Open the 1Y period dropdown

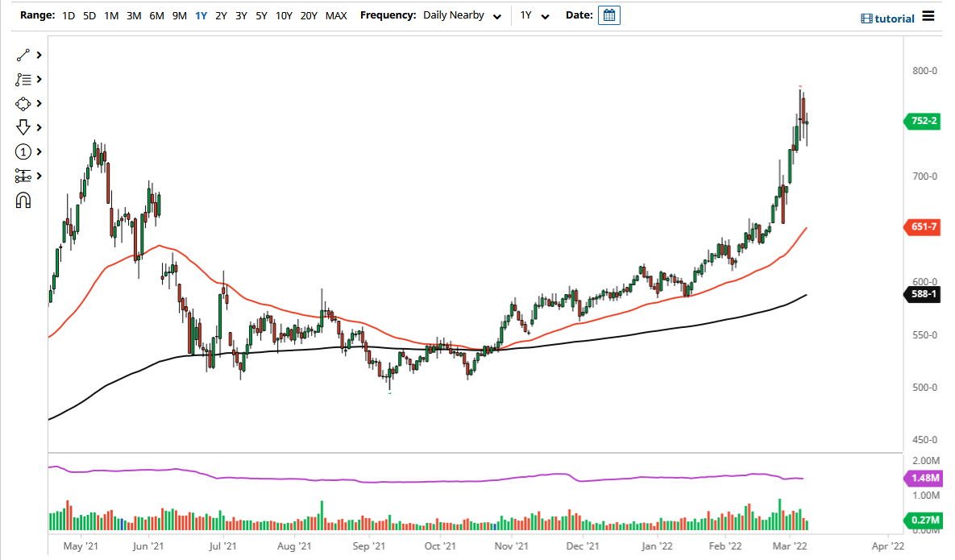[535, 16]
